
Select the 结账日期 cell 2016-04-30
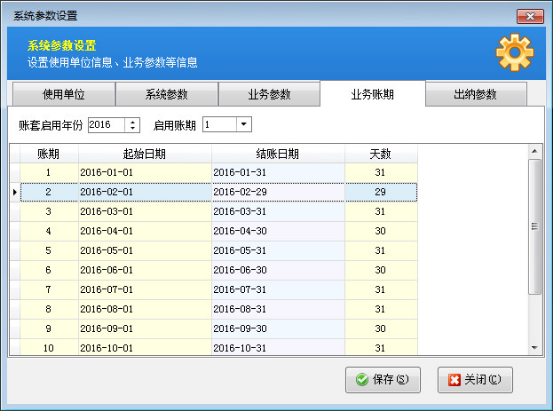point(278,231)
